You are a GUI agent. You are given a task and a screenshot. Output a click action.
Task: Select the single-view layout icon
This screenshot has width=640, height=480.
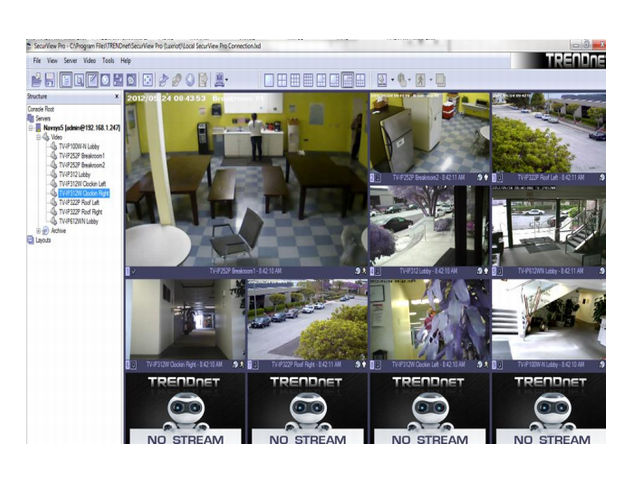pyautogui.click(x=269, y=80)
